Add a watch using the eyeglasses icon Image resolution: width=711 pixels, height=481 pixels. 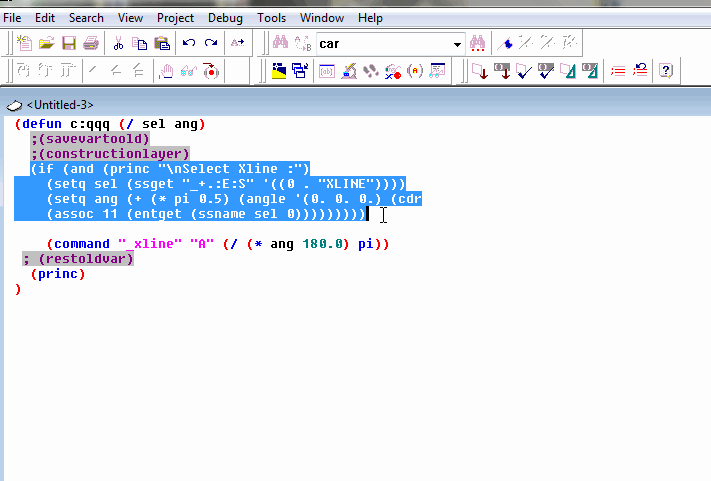189,71
